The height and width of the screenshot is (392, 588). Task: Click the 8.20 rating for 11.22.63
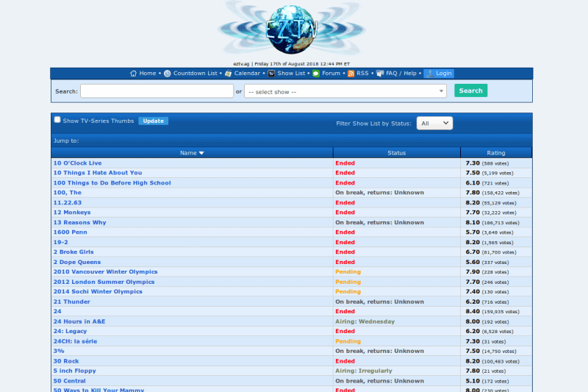click(x=473, y=202)
